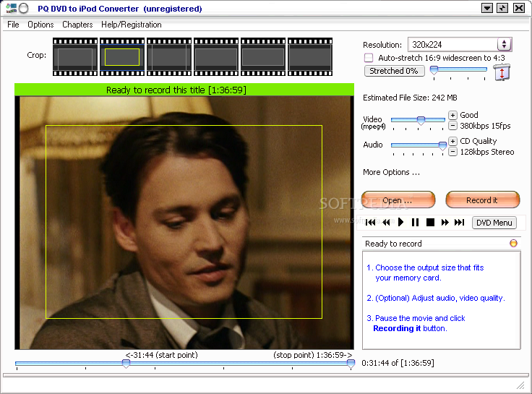Play the movie
The image size is (532, 394).
[400, 222]
